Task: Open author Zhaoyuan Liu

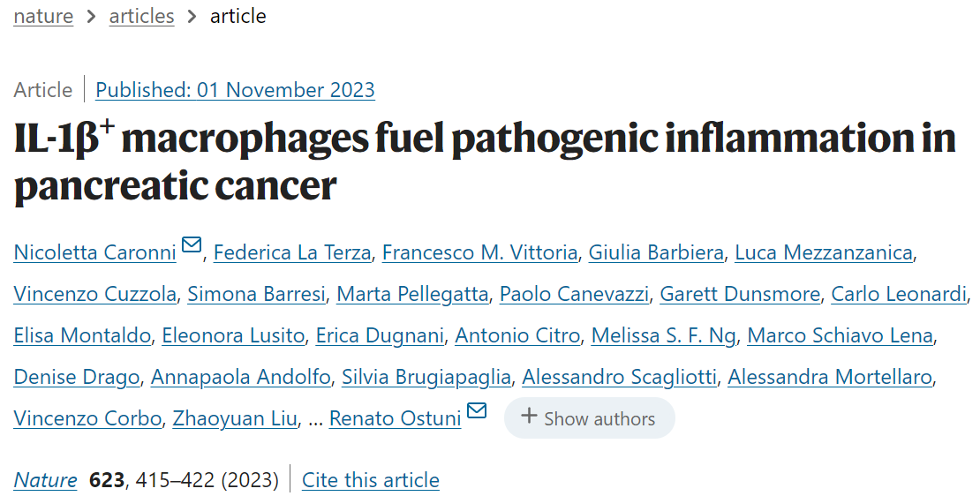Action: tap(235, 418)
